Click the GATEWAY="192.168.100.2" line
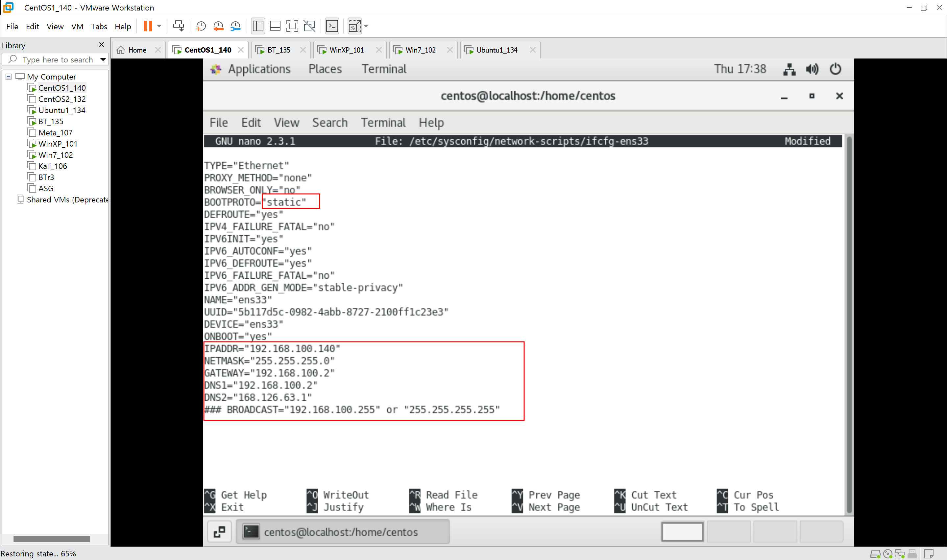Image resolution: width=947 pixels, height=560 pixels. click(x=269, y=373)
